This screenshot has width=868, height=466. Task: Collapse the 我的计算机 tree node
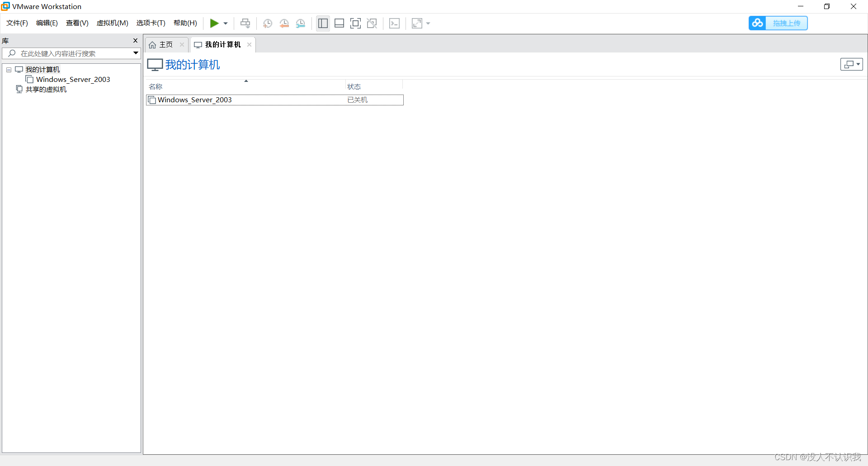9,70
